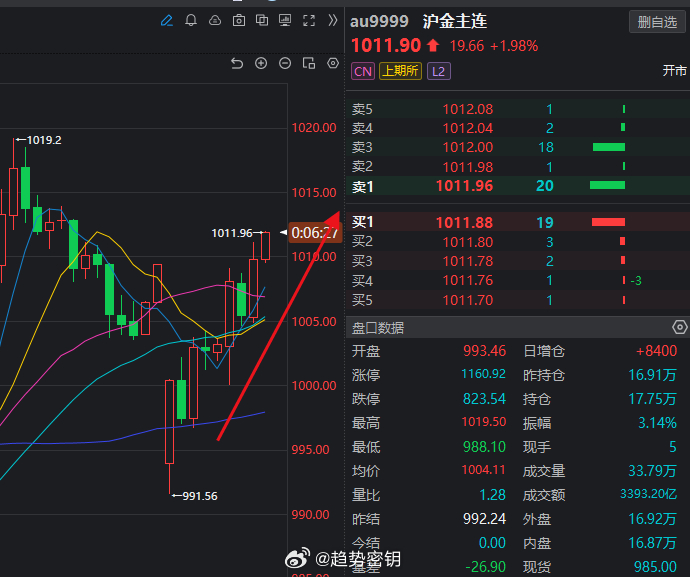The width and height of the screenshot is (690, 577).
Task: Collapse side panel with double chevron
Action: (x=333, y=20)
